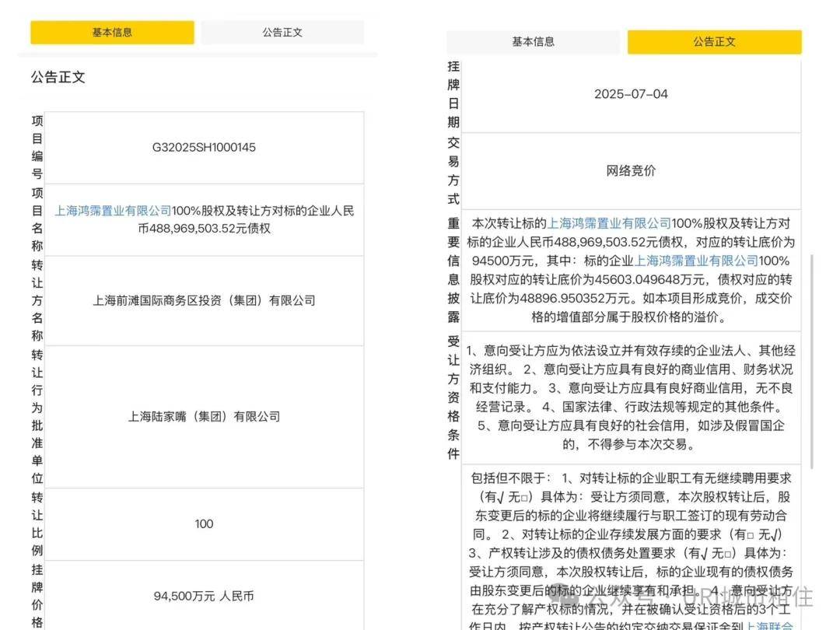Click the line starting 包括但不限于： 1、对转让标的
The width and height of the screenshot is (840, 630).
tap(631, 478)
